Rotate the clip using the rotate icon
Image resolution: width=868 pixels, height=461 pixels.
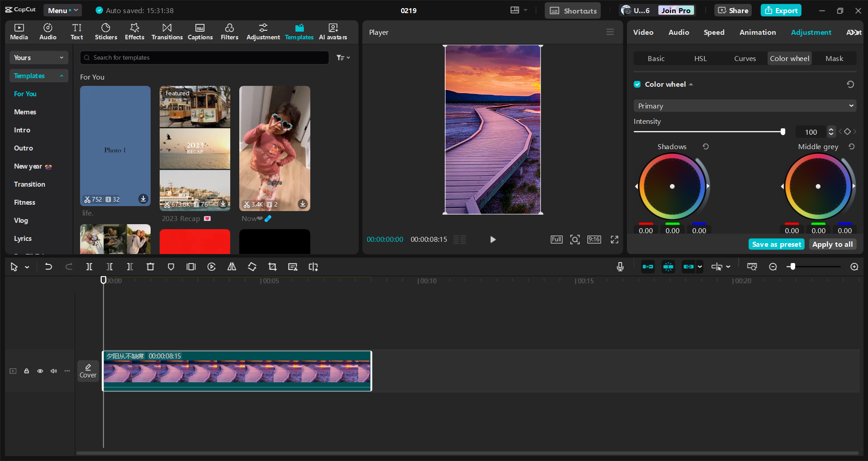(252, 267)
